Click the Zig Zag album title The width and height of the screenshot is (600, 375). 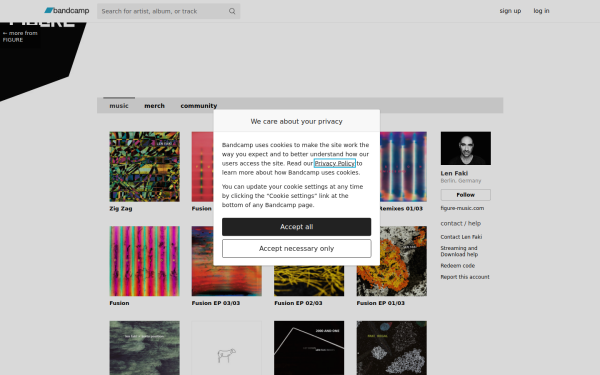coord(121,209)
